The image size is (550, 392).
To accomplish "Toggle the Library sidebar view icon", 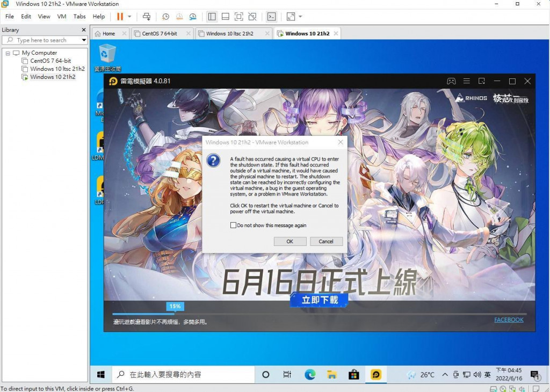I will coord(212,17).
